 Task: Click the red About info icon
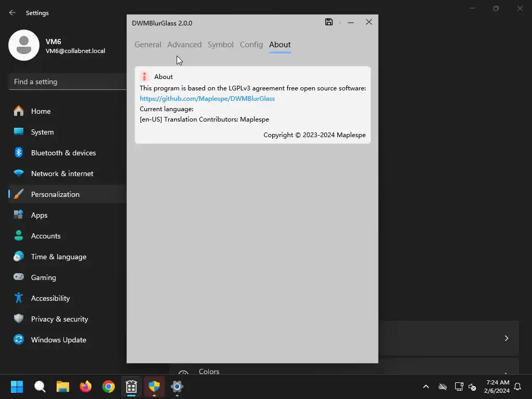(144, 77)
